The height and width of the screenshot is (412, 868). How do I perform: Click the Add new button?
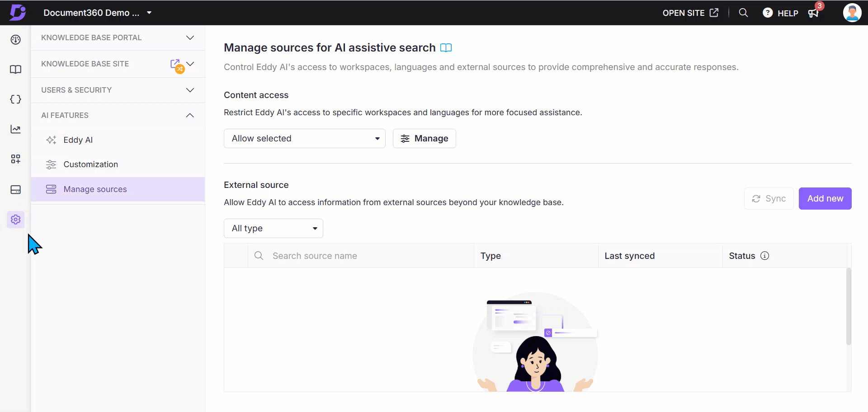(x=825, y=198)
